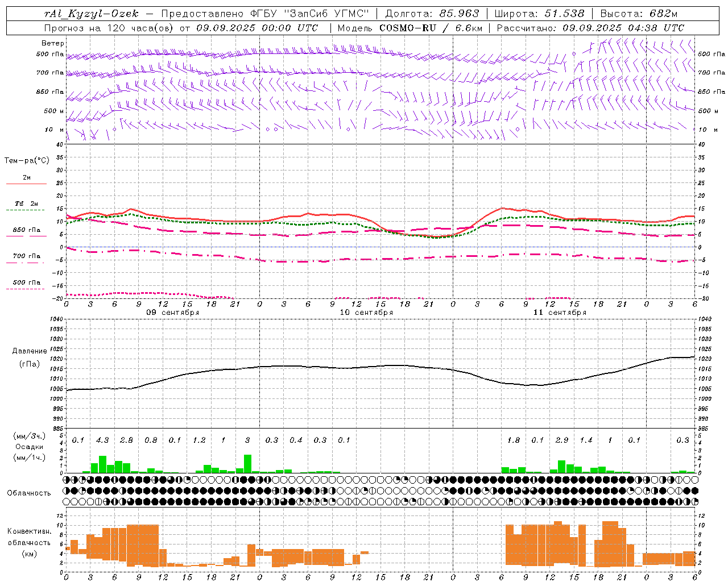Click the red line sample under the 2м legend
728x582 pixels.
tap(26, 184)
